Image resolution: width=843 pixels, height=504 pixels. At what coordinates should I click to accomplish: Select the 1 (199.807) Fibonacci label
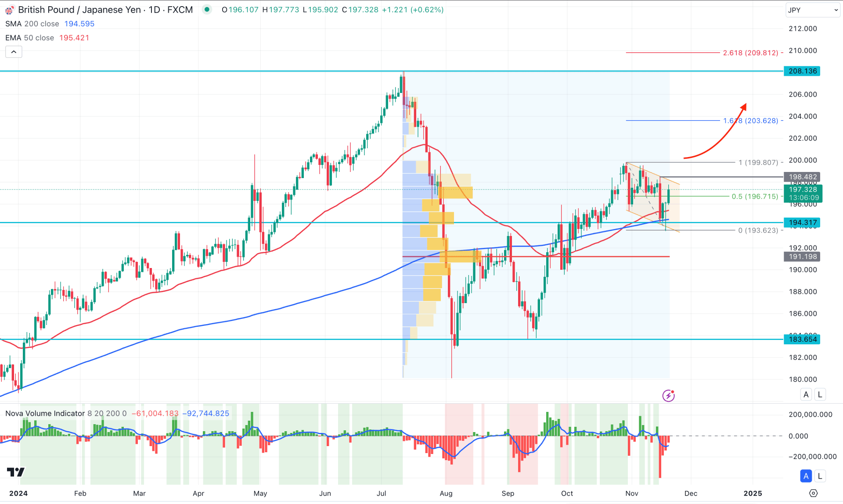click(x=758, y=162)
